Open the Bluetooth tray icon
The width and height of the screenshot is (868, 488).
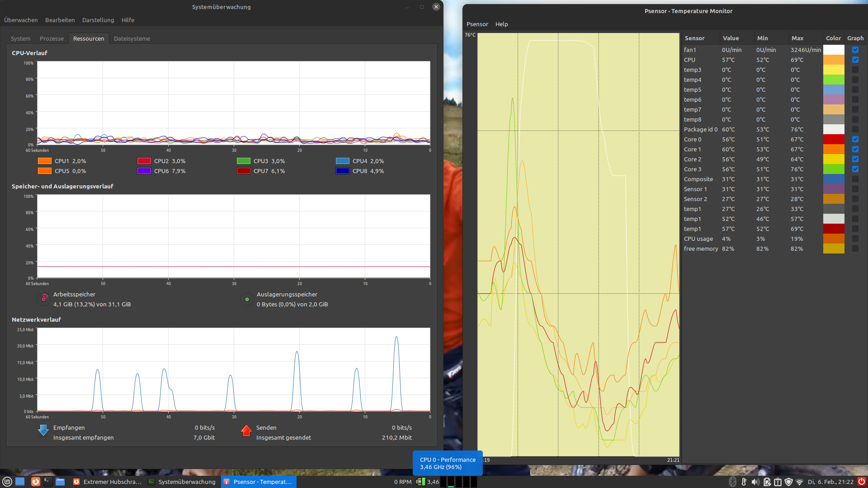click(733, 482)
